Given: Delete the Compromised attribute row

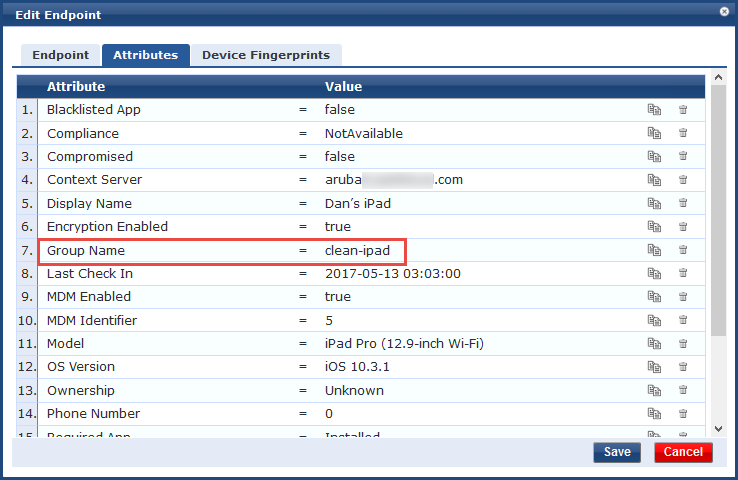Looking at the screenshot, I should pyautogui.click(x=683, y=156).
